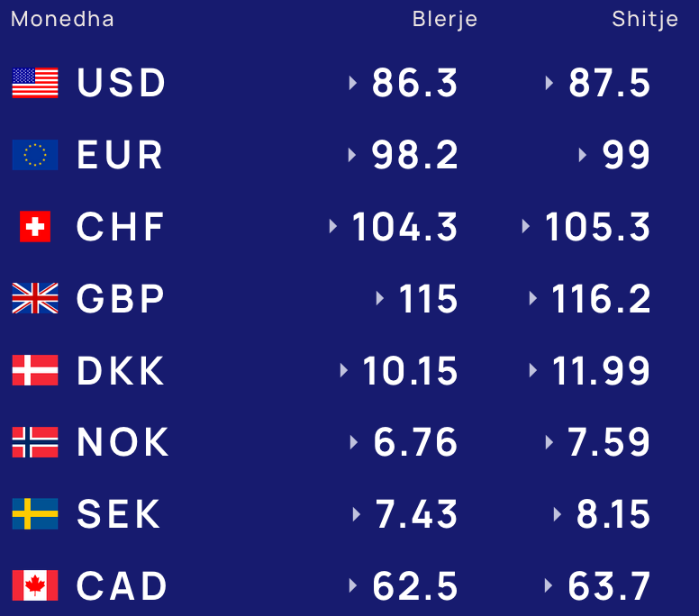Image resolution: width=699 pixels, height=616 pixels.
Task: Click the arrow beside CAD sell rate 63.7
Action: 549,585
